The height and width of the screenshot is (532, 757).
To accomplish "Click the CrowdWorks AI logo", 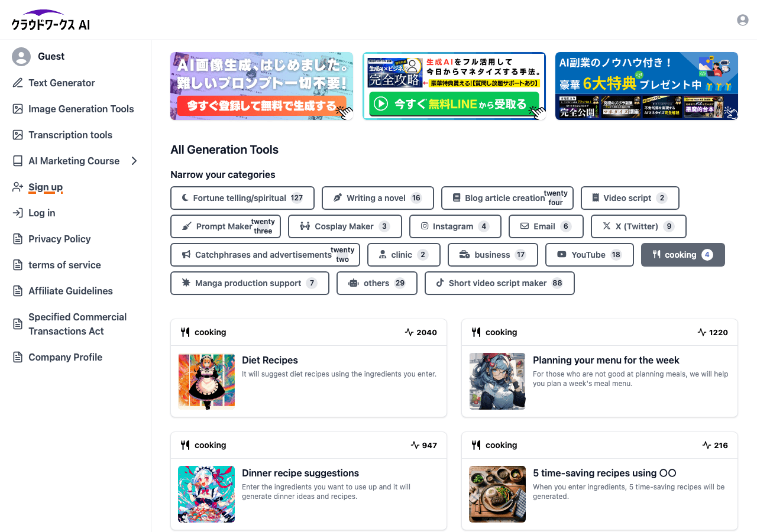I will click(x=51, y=20).
